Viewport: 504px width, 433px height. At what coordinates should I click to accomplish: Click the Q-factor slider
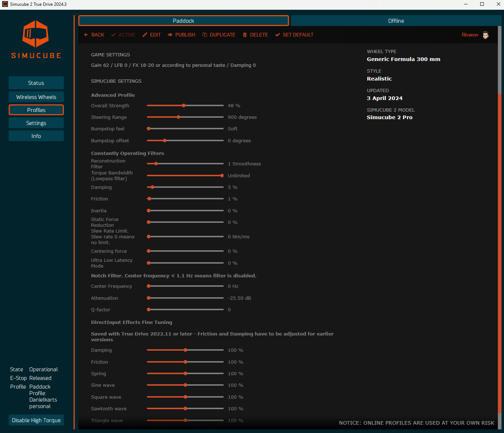click(185, 309)
